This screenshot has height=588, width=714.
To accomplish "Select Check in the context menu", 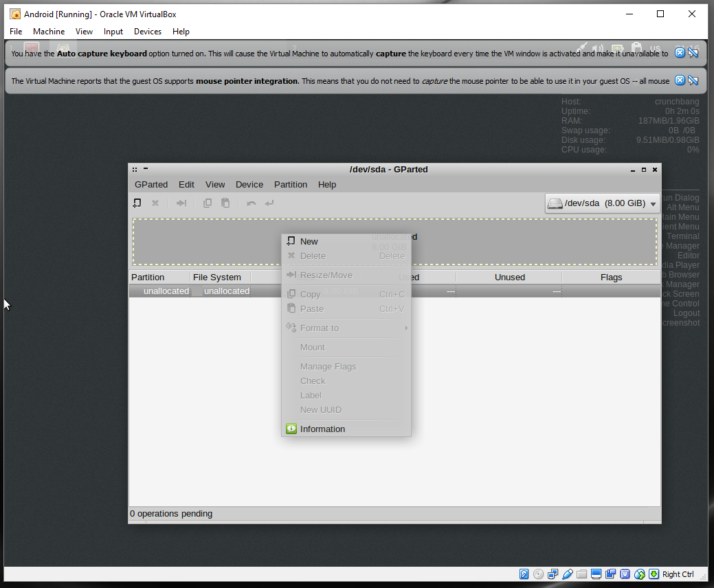I will click(x=346, y=381).
